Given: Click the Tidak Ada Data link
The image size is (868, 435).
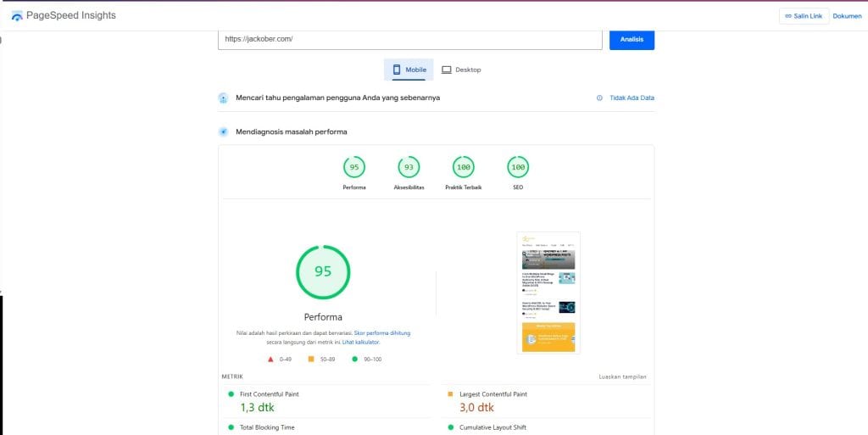Looking at the screenshot, I should tap(632, 98).
